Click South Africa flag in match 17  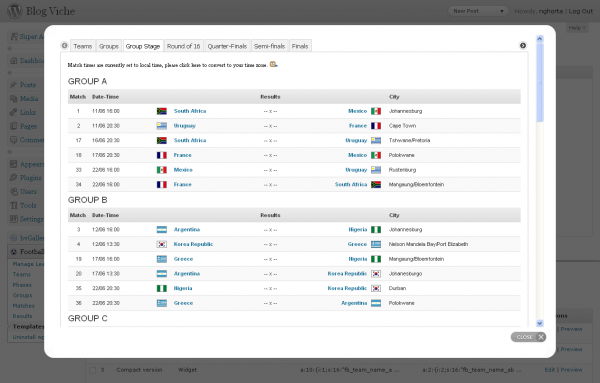pos(161,140)
